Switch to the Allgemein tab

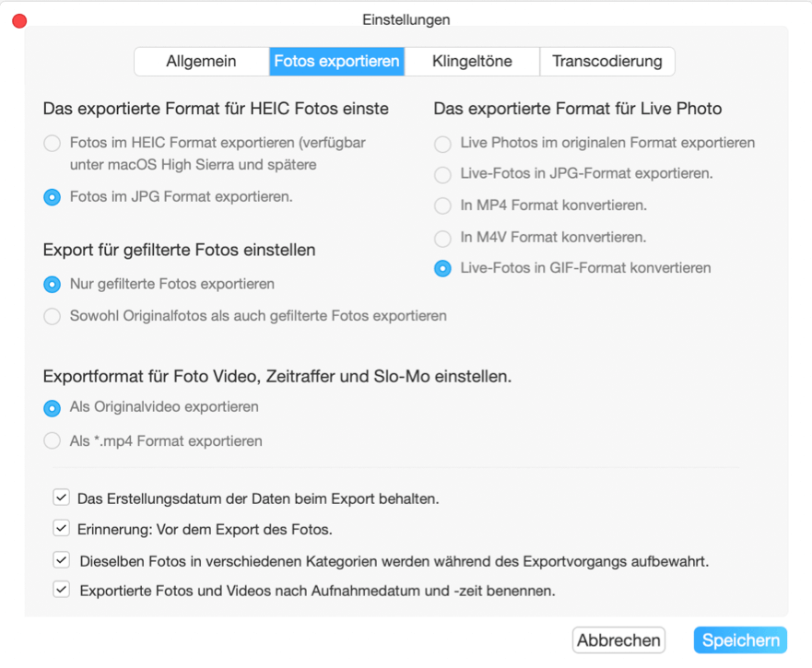201,61
